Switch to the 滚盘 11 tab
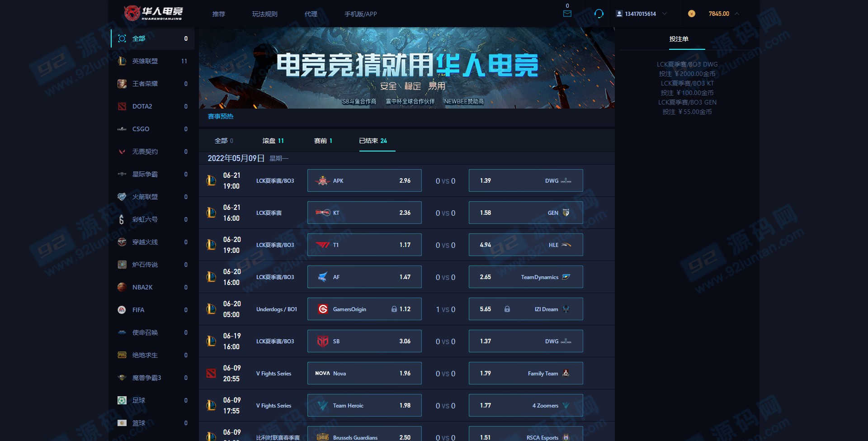 point(273,141)
